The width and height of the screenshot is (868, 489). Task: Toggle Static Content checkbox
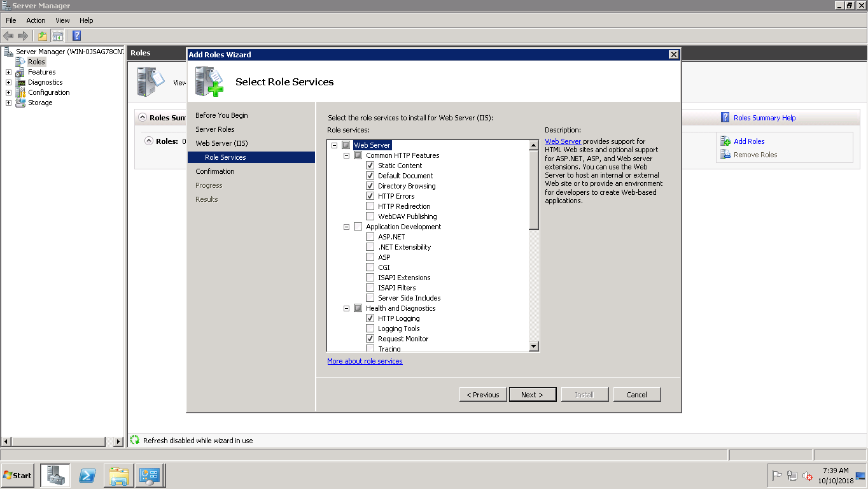pyautogui.click(x=370, y=166)
